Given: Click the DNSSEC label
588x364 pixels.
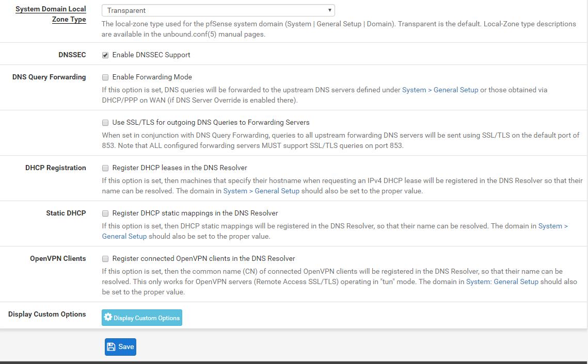Looking at the screenshot, I should pyautogui.click(x=72, y=55).
